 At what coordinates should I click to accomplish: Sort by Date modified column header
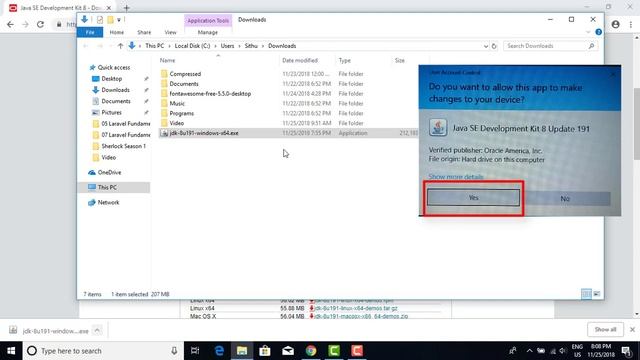coord(300,60)
